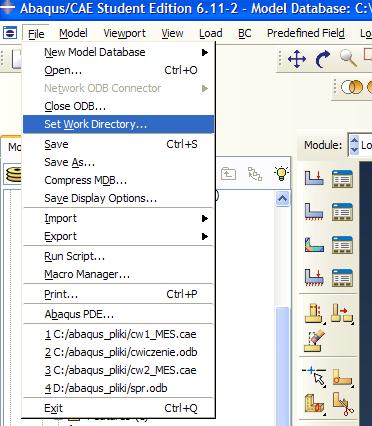372x426 pixels.
Task: Launch Abaqus PDE...
Action: (x=118, y=314)
